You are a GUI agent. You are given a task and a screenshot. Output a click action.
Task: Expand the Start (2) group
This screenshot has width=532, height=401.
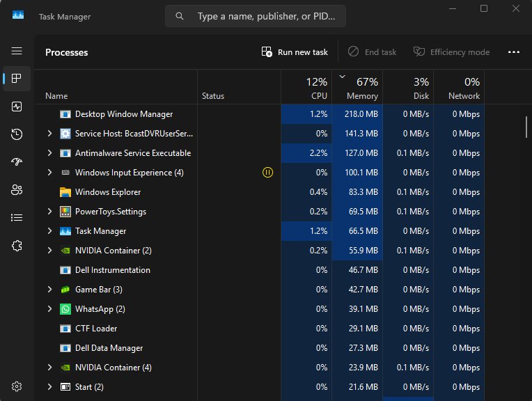click(x=50, y=387)
